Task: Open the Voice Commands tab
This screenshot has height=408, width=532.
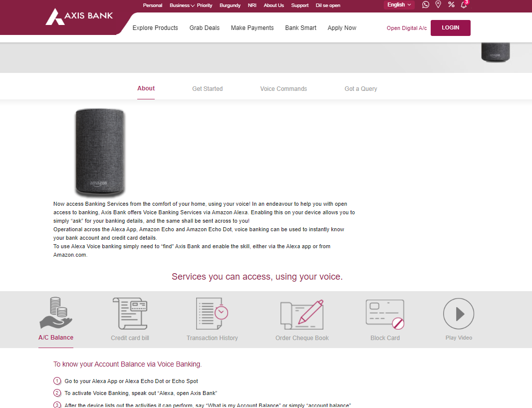Action: (x=283, y=89)
